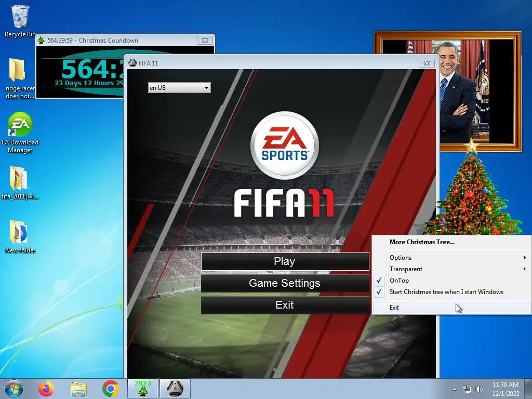Click the volume speaker tray icon

click(479, 389)
